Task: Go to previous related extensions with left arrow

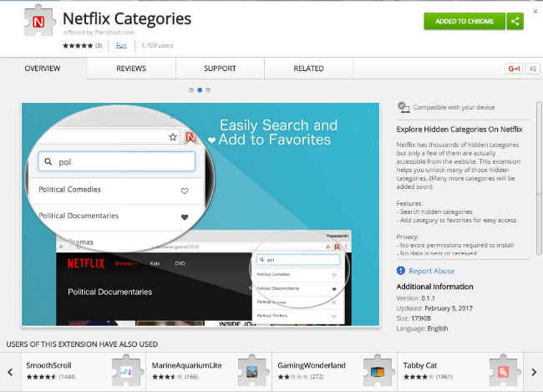Action: pyautogui.click(x=10, y=372)
